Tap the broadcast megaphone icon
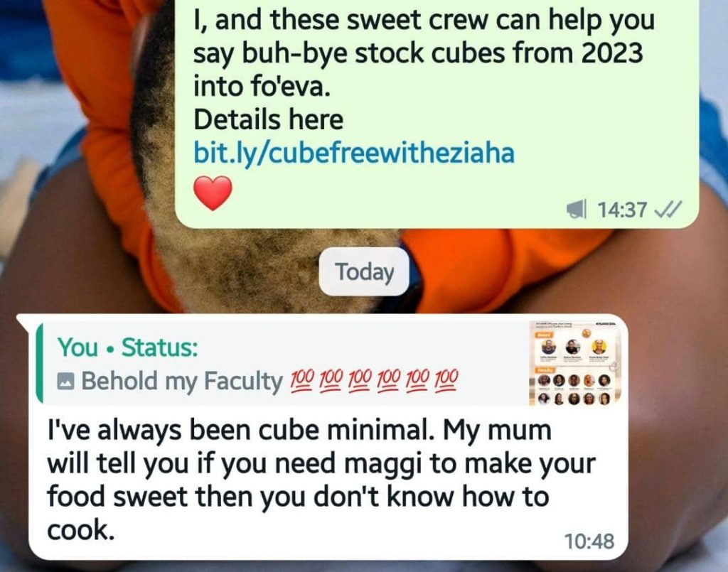Viewport: 728px width, 572px height. [576, 209]
